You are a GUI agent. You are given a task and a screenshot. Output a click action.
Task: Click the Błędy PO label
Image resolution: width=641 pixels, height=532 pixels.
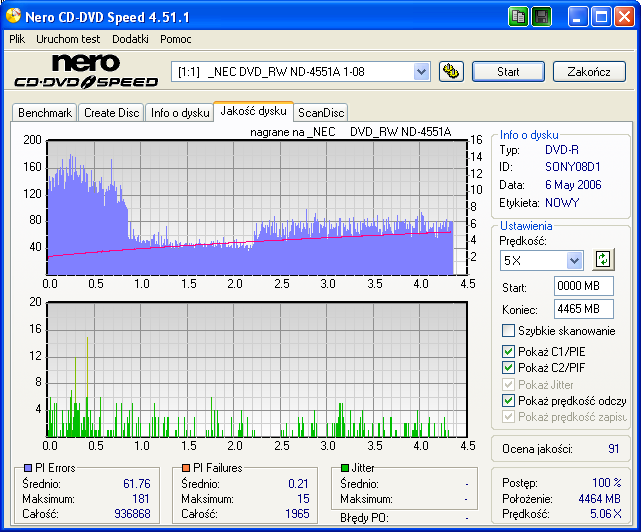click(x=364, y=518)
